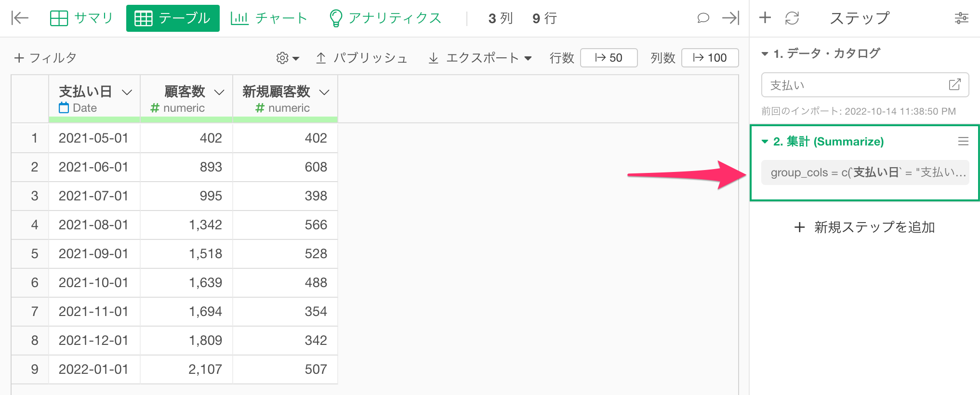Collapse left panel with arrow icon
Viewport: 980px width, 395px height.
click(x=20, y=18)
